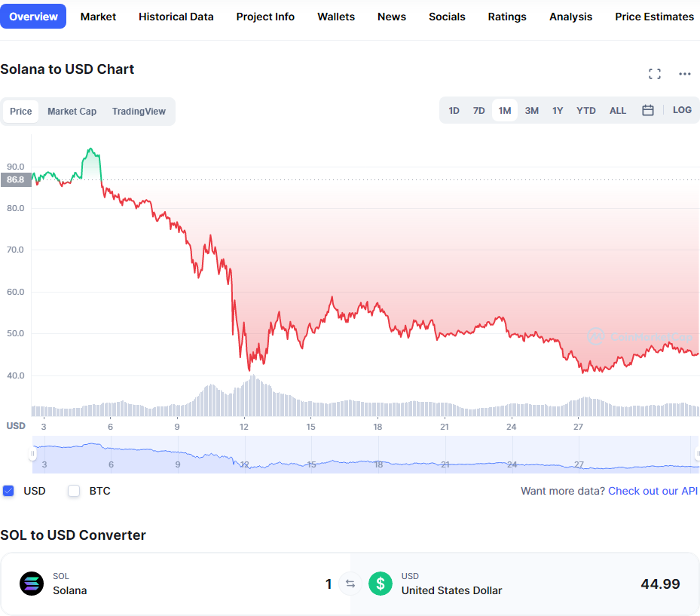Open the Socials tab
Screen dimensions: 700x616
pos(447,17)
